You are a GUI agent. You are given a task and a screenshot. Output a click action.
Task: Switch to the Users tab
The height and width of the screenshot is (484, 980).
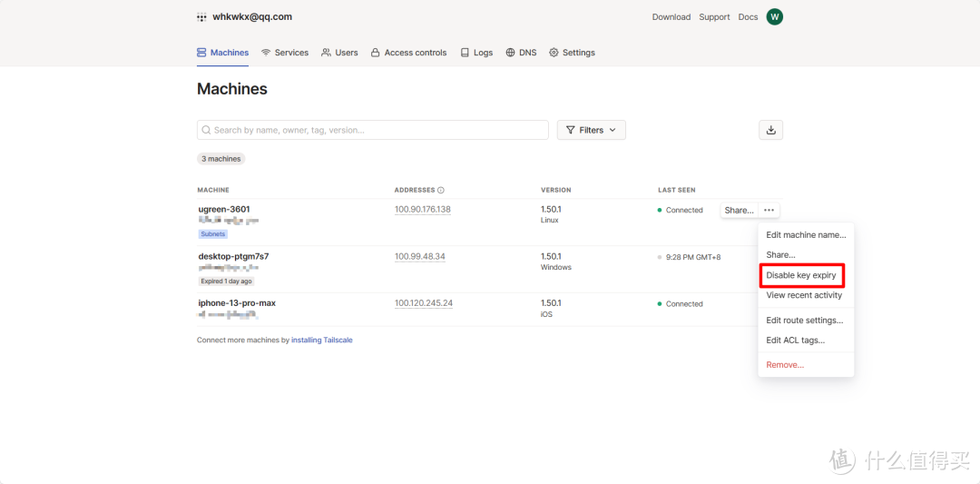click(339, 53)
